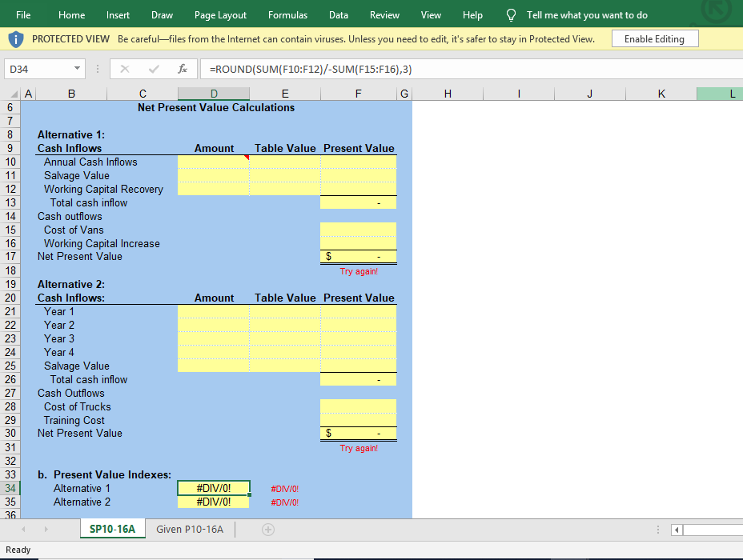Open the Page Layout ribbon tab

coord(220,15)
